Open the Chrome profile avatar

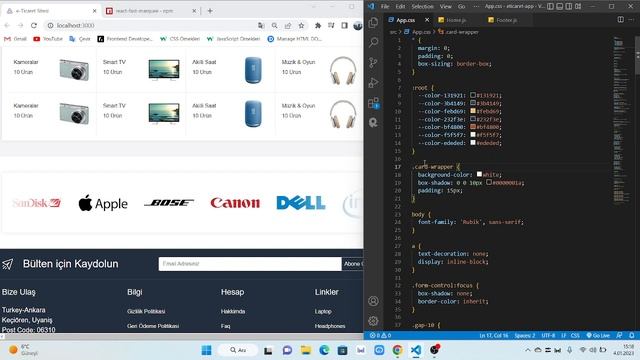pyautogui.click(x=358, y=25)
